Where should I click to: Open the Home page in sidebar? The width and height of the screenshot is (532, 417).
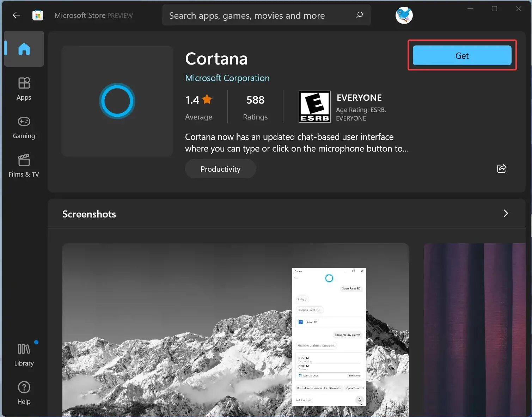[24, 49]
